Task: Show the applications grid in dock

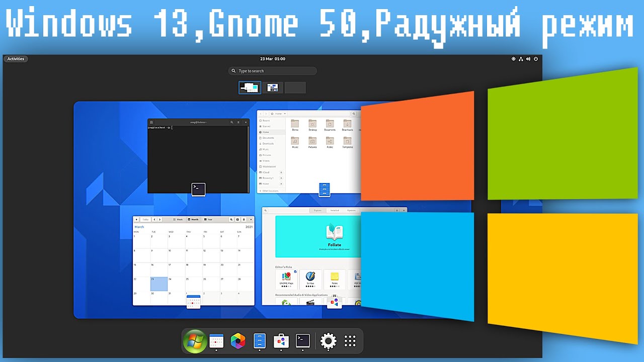Action: coord(350,341)
